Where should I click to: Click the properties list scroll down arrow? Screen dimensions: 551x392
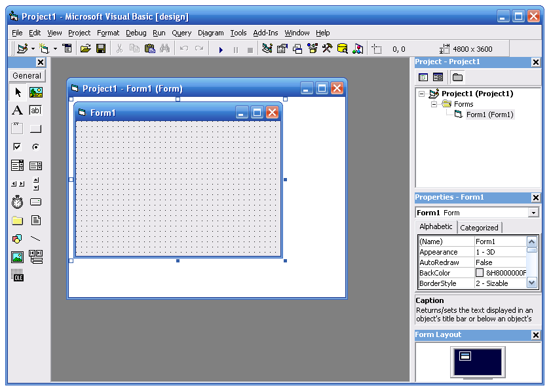tap(532, 283)
